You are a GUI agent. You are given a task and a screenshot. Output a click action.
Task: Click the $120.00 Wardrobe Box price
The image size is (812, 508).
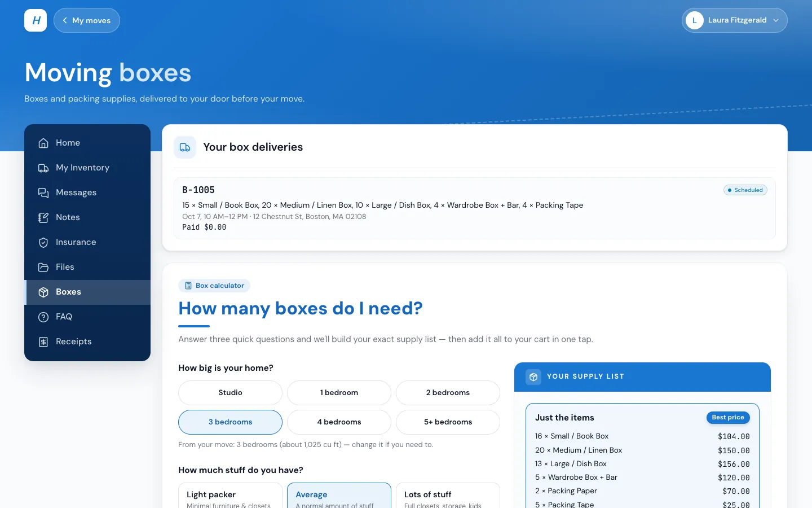pyautogui.click(x=734, y=478)
